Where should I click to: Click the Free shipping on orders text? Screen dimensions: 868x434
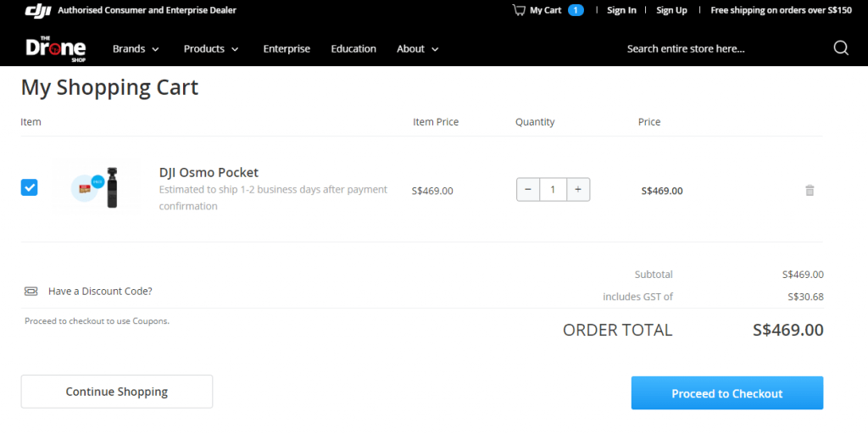tap(781, 10)
